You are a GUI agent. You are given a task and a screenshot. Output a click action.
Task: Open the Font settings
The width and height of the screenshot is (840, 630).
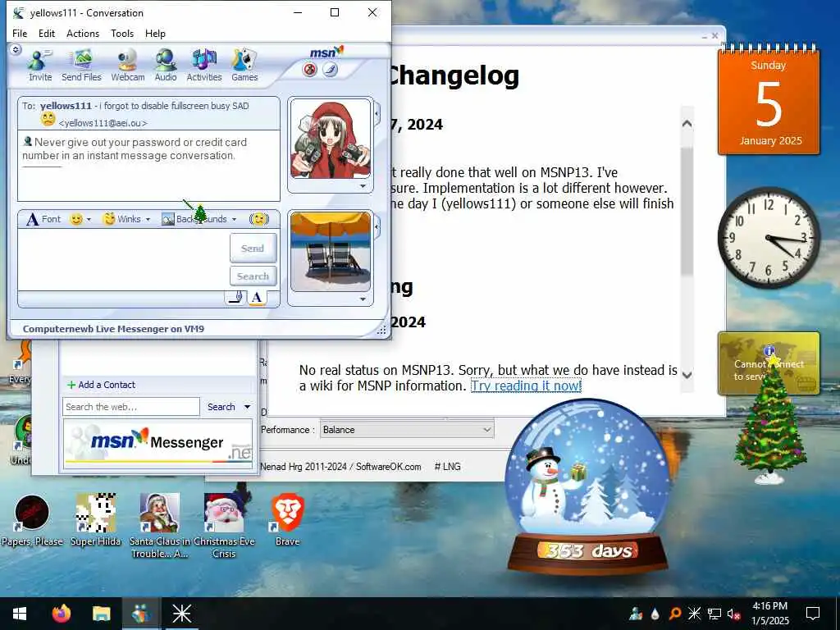(44, 219)
